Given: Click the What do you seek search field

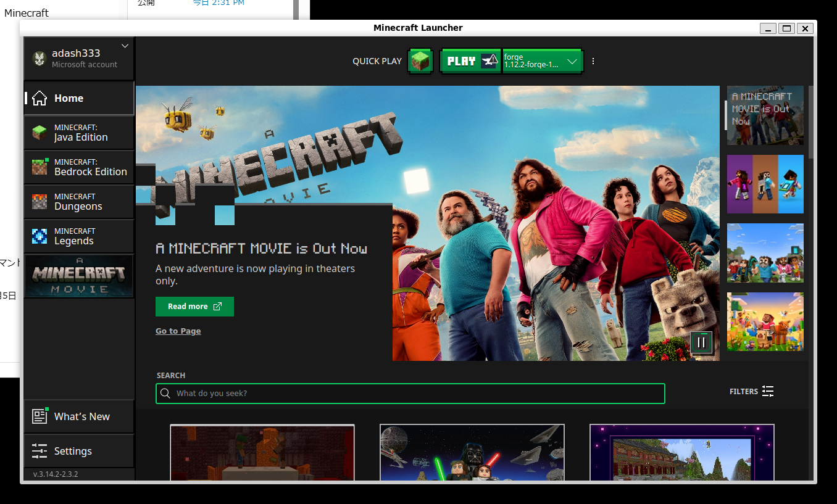Looking at the screenshot, I should 410,394.
